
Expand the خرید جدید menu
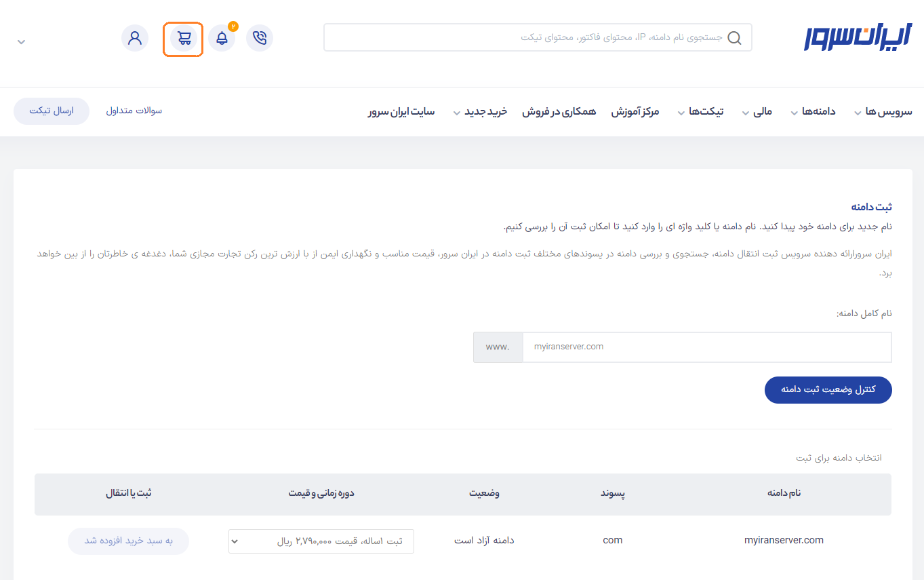[x=480, y=111]
